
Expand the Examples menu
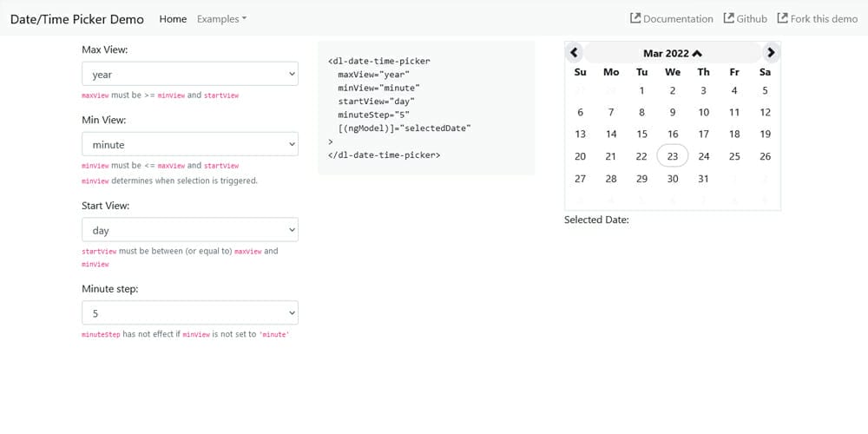[221, 19]
